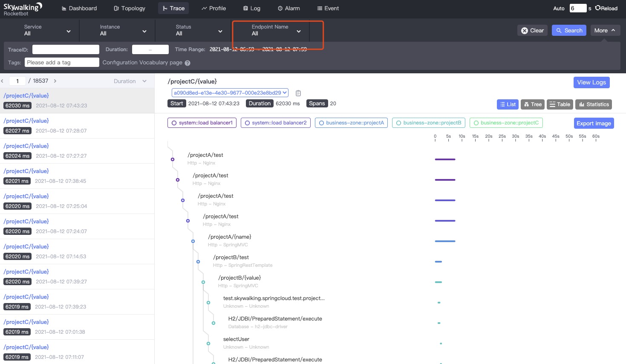Select the /projectB/test span

coord(231,257)
